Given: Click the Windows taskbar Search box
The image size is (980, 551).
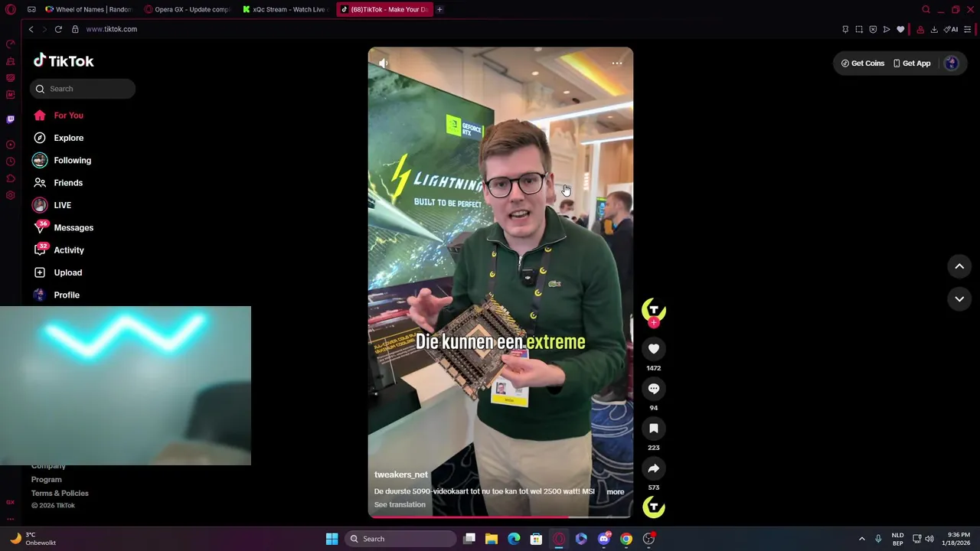Looking at the screenshot, I should pyautogui.click(x=401, y=539).
